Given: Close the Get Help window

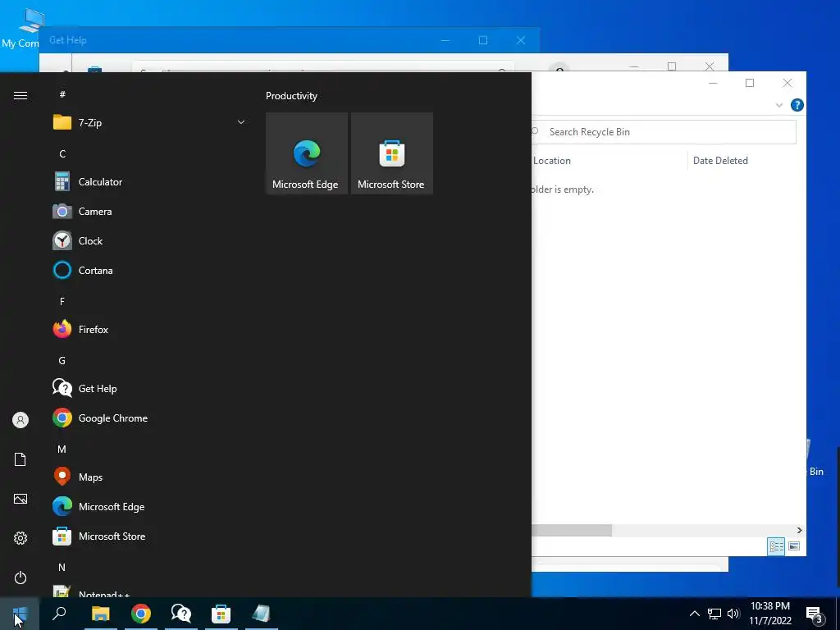Looking at the screenshot, I should (521, 40).
